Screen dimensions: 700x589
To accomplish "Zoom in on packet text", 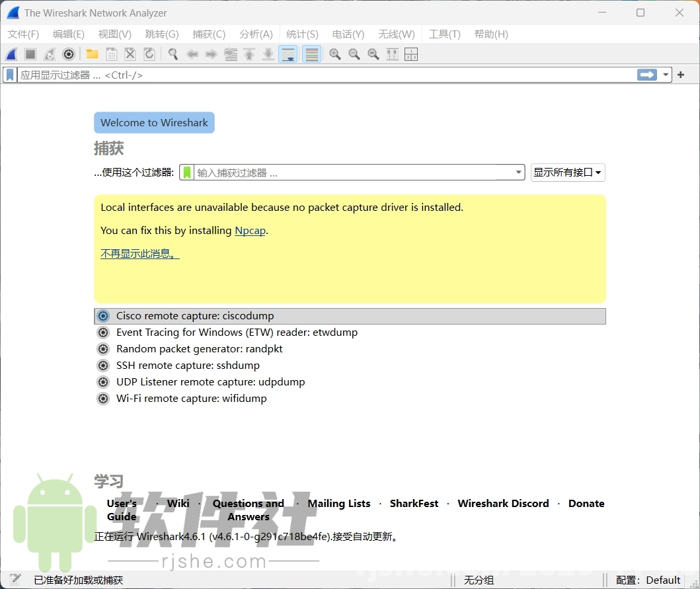I will tap(335, 54).
